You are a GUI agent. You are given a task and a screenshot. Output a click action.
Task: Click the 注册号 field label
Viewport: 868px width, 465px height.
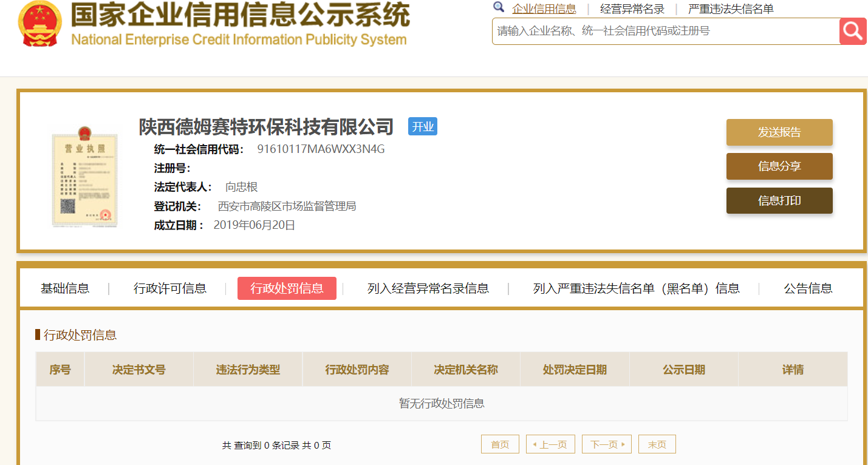[172, 168]
